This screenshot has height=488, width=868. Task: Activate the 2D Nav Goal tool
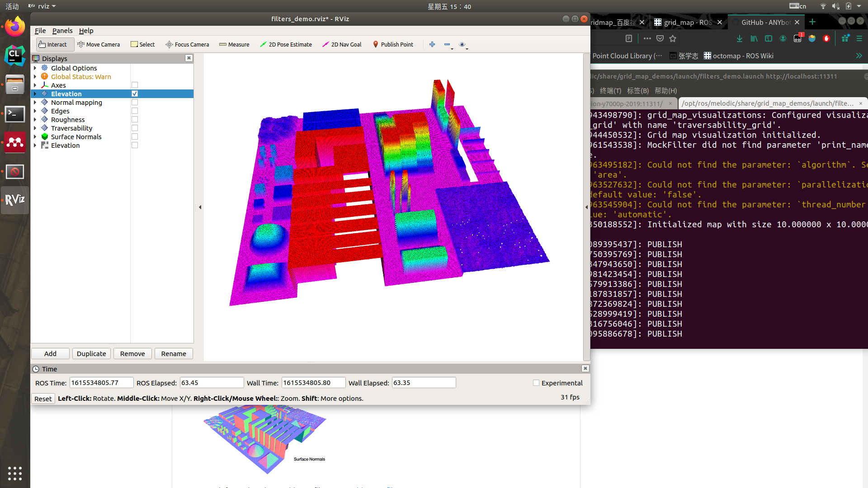342,44
